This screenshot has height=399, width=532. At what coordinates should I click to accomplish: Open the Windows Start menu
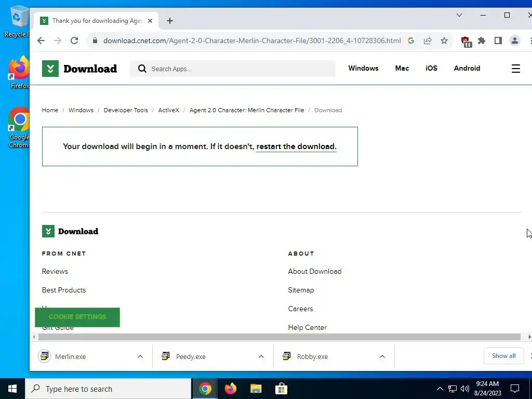tap(12, 389)
